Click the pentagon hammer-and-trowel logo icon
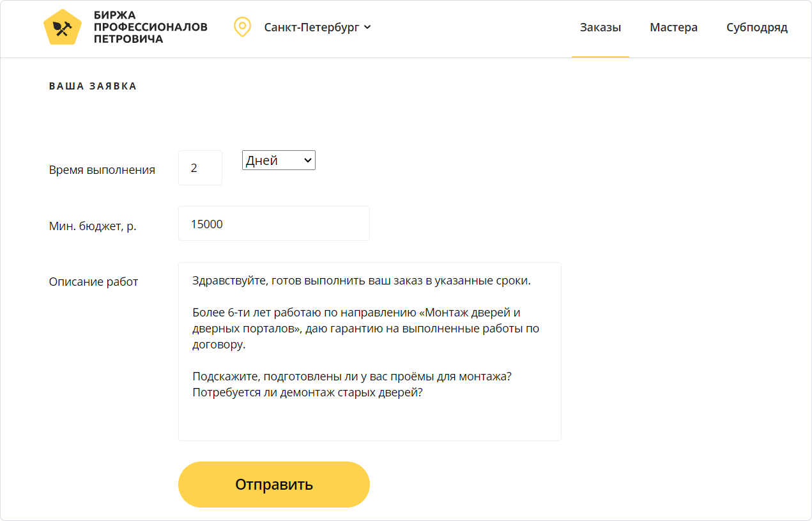 [x=63, y=27]
